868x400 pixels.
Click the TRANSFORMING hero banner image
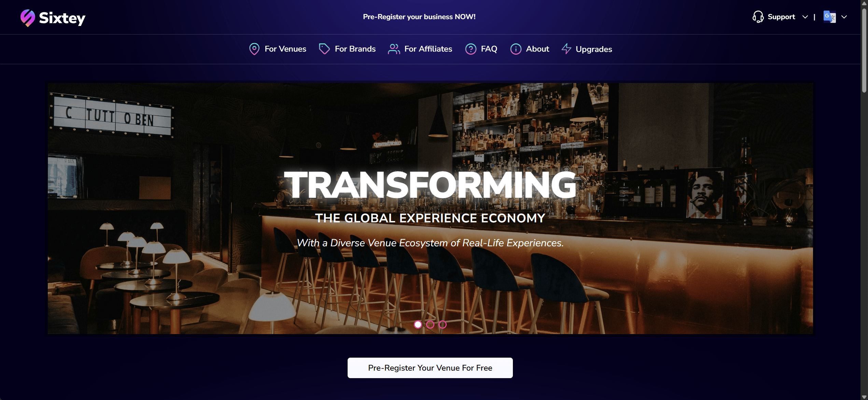coord(430,208)
